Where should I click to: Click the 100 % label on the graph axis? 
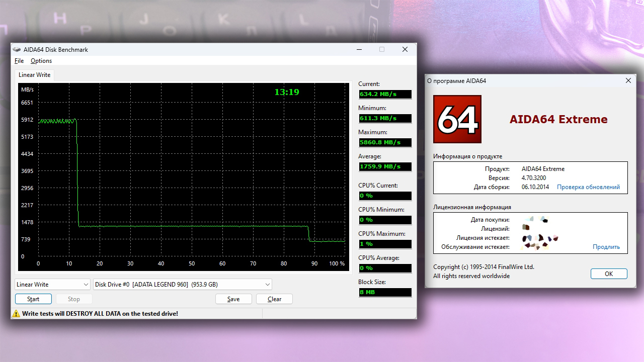[x=337, y=263]
